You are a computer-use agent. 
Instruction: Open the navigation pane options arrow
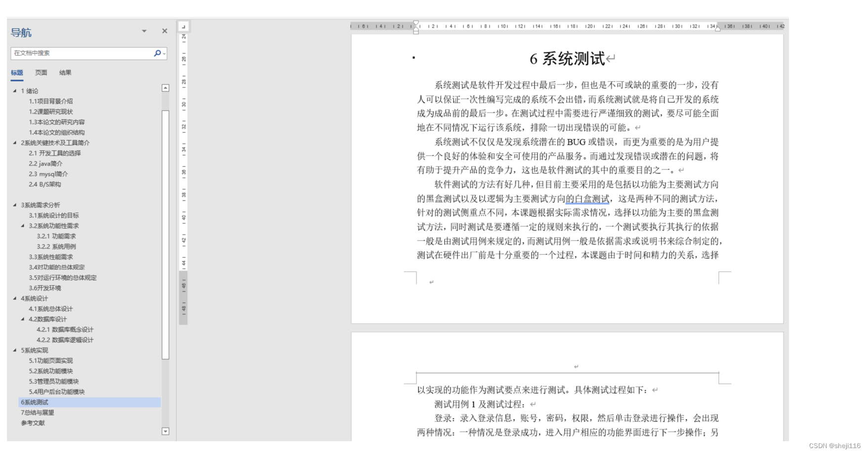click(x=144, y=31)
